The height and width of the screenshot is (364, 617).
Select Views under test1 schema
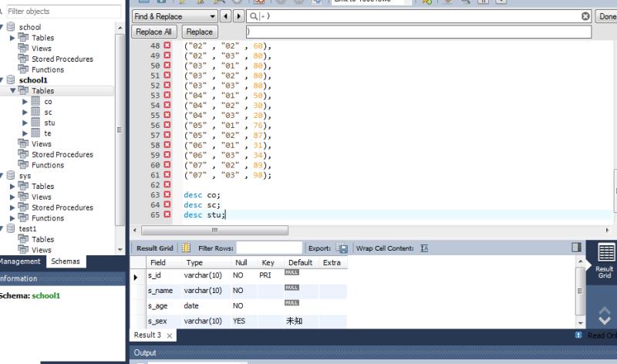tap(42, 250)
